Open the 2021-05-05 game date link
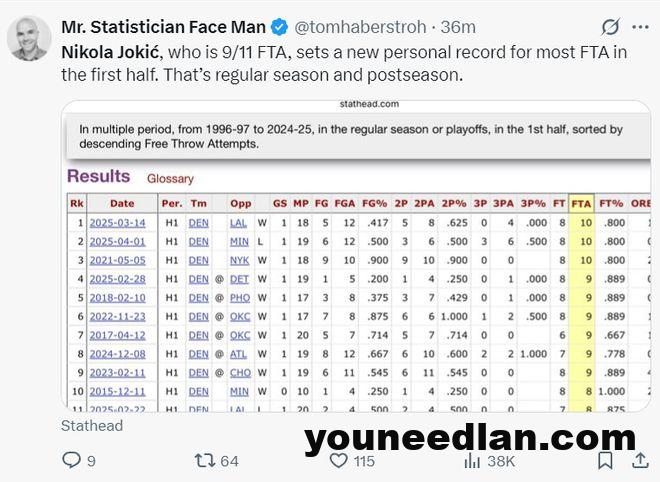Screen dimensions: 660x482 (x=117, y=260)
